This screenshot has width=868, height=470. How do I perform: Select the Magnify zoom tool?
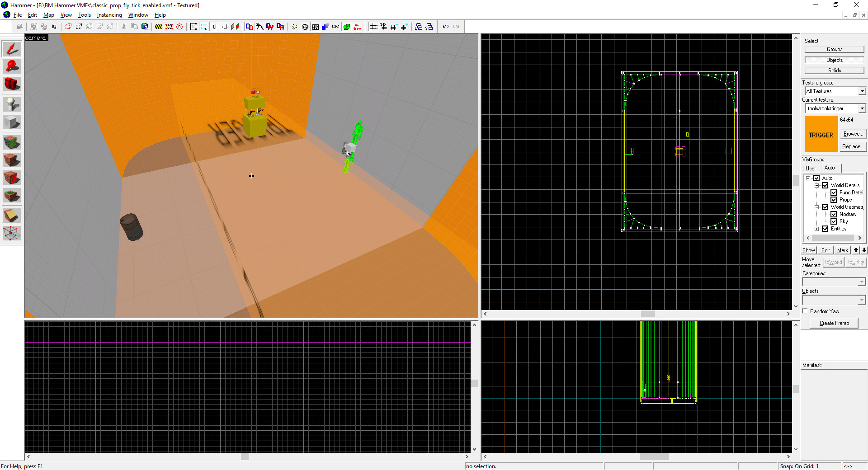click(x=12, y=66)
